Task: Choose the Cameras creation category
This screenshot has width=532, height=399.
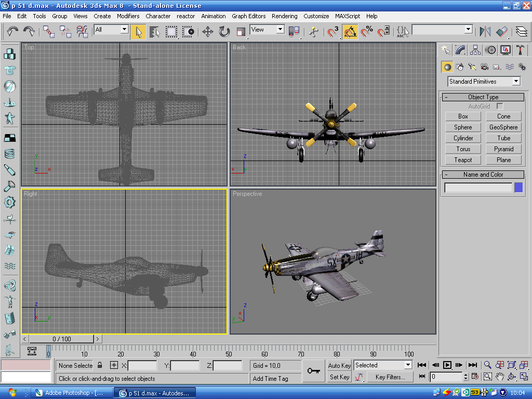Action: tap(485, 67)
